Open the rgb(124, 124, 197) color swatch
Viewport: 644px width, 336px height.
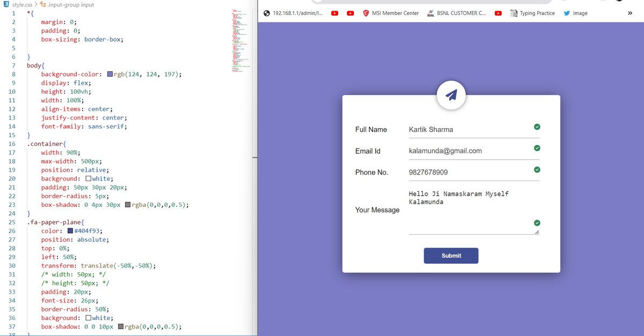[110, 74]
